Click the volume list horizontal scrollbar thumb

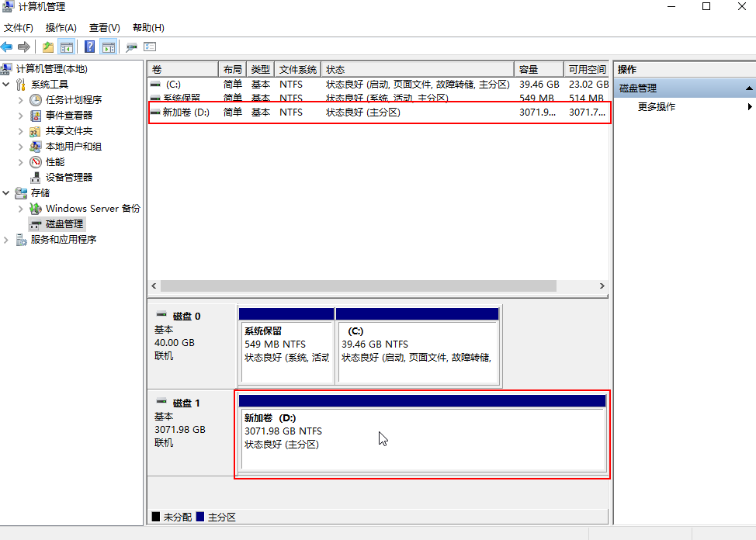click(x=359, y=286)
